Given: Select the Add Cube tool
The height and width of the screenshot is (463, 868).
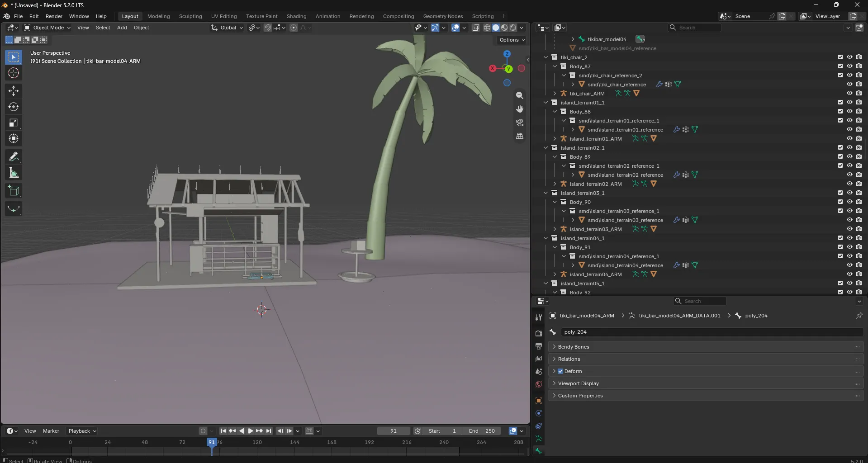Looking at the screenshot, I should (x=14, y=190).
